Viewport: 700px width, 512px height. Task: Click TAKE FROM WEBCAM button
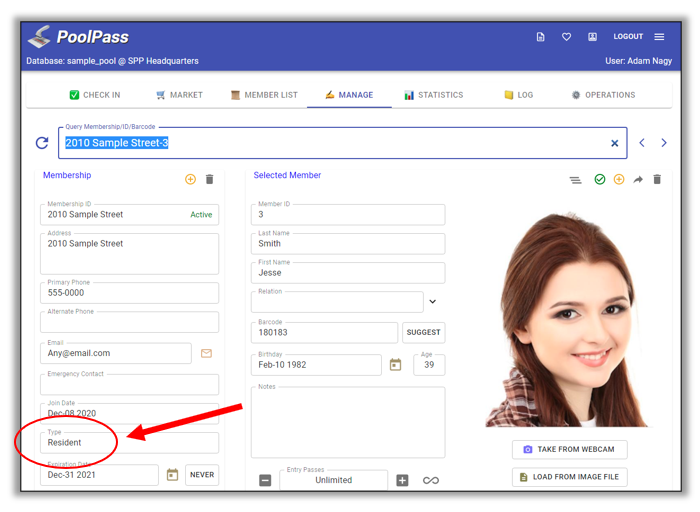(570, 450)
